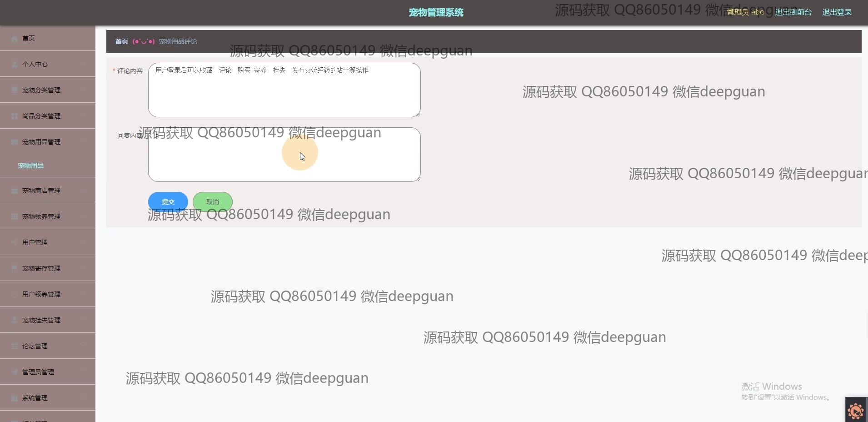Open the floating recorder icon at bottom-right corner
Screen dimensions: 868x422
point(856,411)
